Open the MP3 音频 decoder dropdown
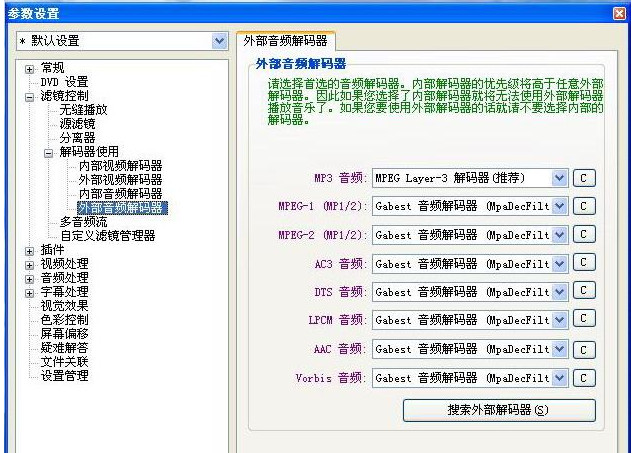This screenshot has width=637, height=453. tap(559, 178)
